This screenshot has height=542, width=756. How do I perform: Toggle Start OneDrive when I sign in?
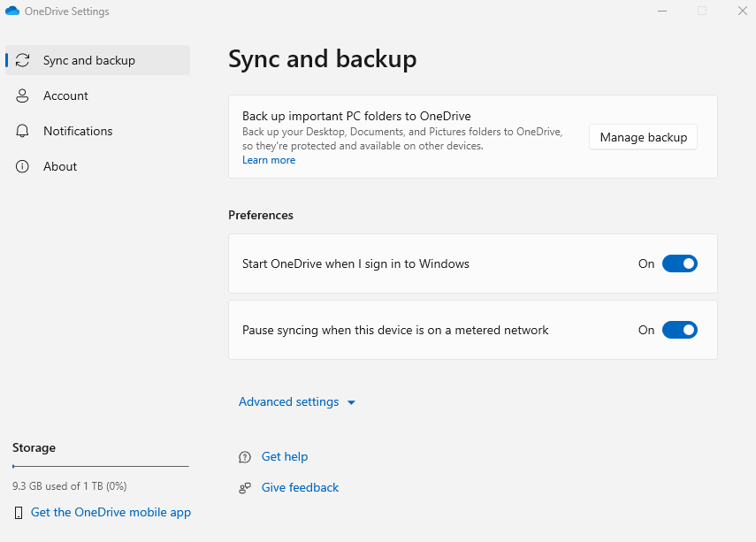coord(679,263)
